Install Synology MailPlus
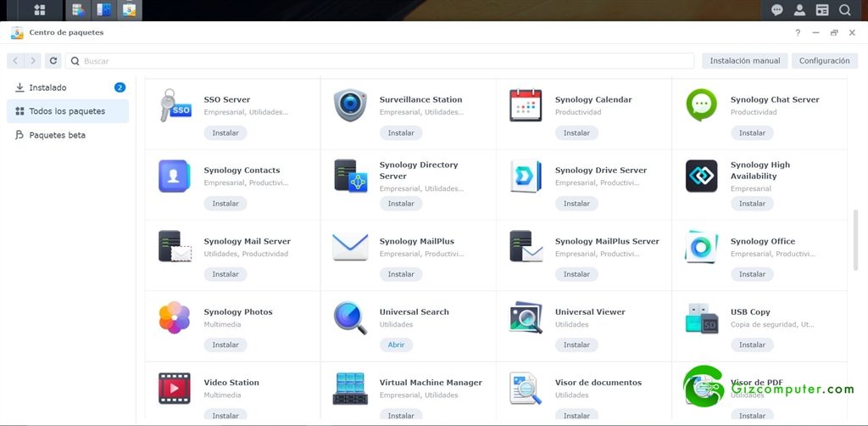 [x=401, y=274]
